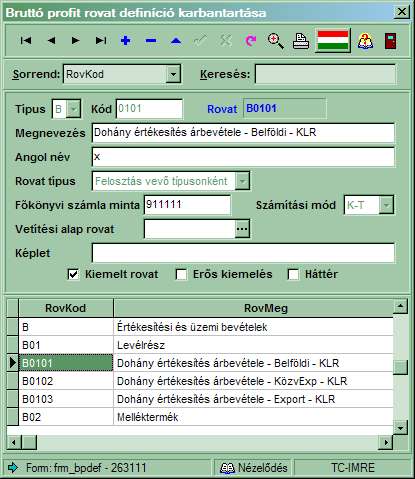Delete record with blue minus icon
This screenshot has height=479, width=415.
click(x=151, y=41)
